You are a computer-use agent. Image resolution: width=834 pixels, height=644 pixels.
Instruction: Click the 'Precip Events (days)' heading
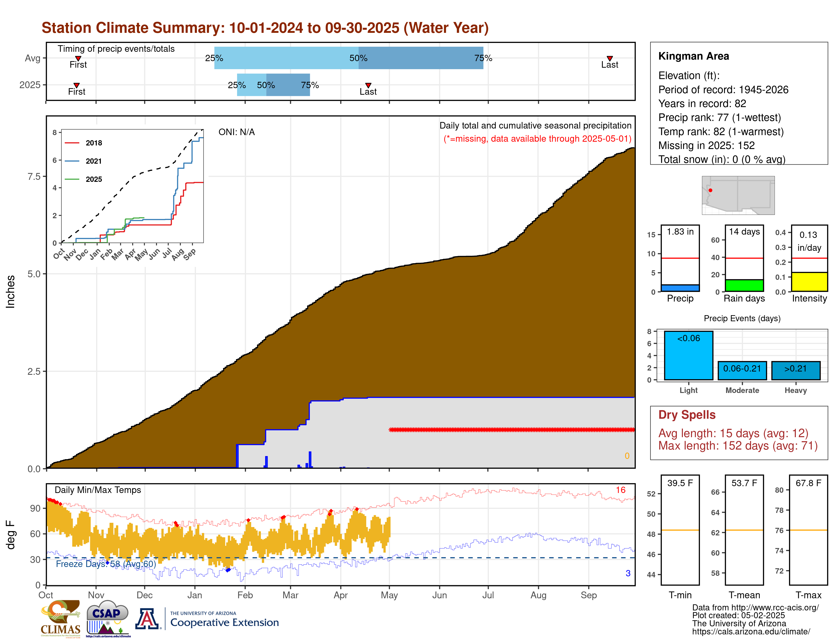[742, 318]
